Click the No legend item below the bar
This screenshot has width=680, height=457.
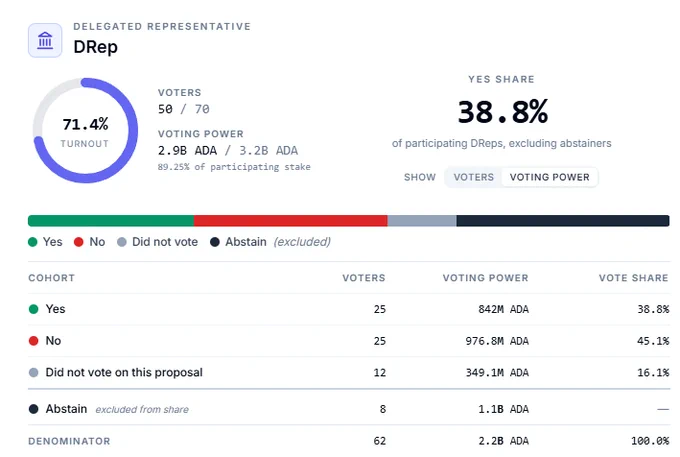click(89, 242)
